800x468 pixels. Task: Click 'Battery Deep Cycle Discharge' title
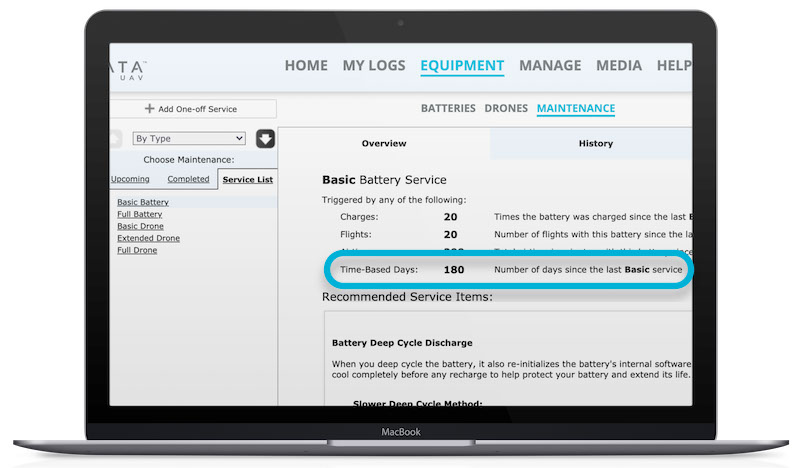402,343
